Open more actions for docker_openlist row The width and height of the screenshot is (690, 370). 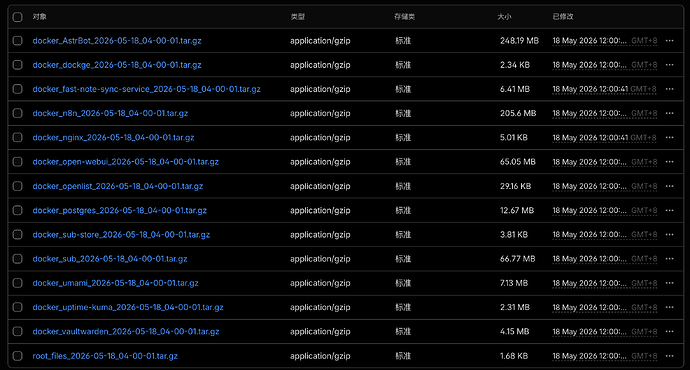669,186
